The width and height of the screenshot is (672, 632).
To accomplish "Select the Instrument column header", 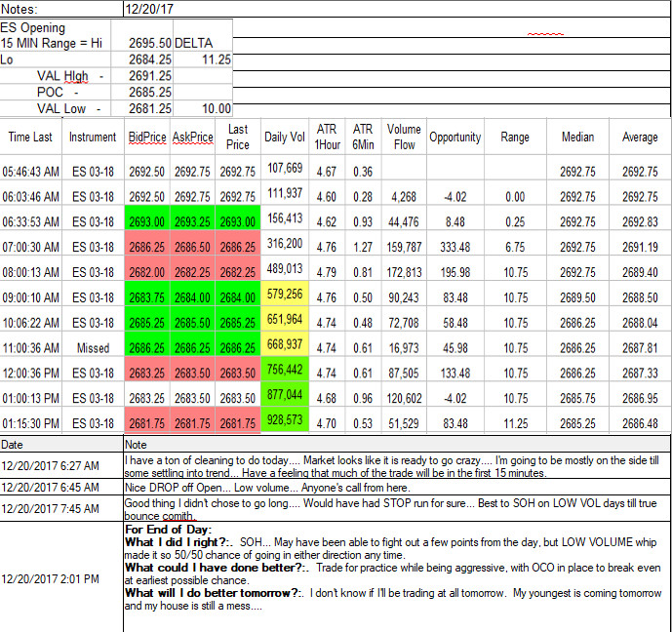I will click(x=93, y=137).
